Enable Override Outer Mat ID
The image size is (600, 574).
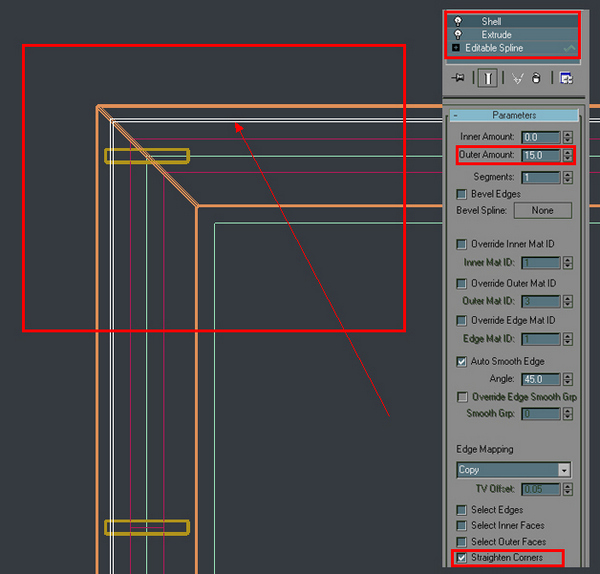pos(461,284)
